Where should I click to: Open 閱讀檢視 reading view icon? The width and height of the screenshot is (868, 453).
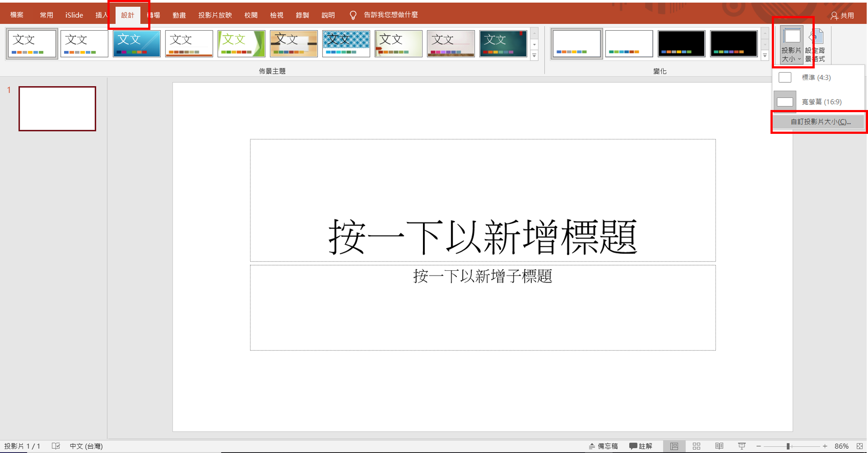click(x=720, y=446)
